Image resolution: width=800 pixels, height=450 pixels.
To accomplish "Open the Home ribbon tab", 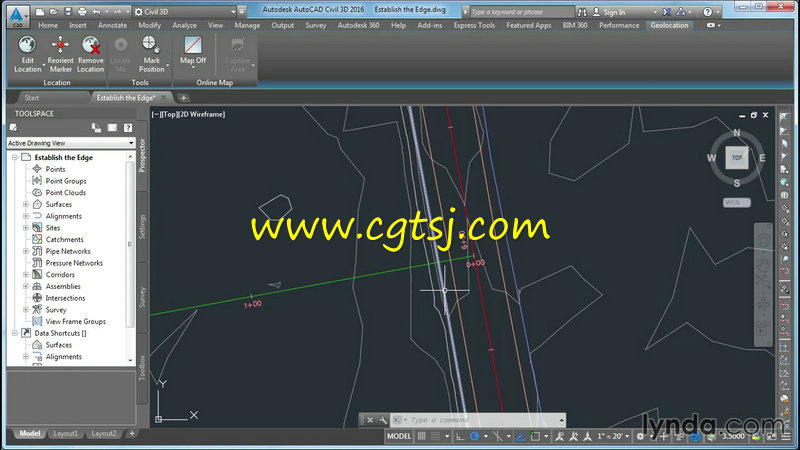I will click(x=48, y=25).
